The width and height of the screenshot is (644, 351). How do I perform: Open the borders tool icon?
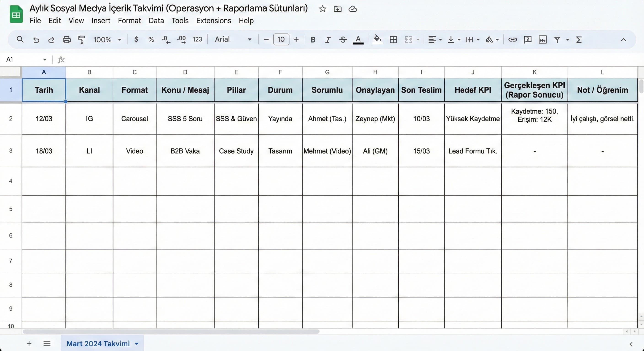(x=393, y=40)
